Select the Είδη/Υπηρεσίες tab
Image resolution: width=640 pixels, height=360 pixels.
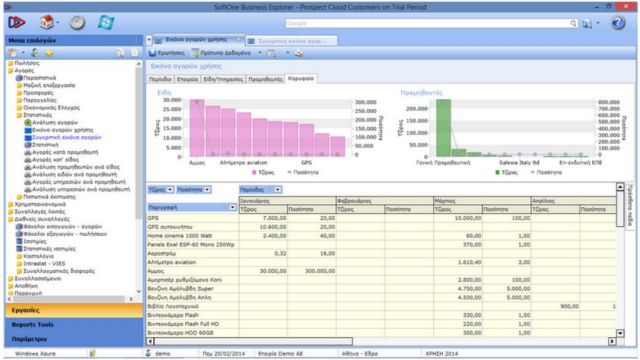pyautogui.click(x=223, y=79)
